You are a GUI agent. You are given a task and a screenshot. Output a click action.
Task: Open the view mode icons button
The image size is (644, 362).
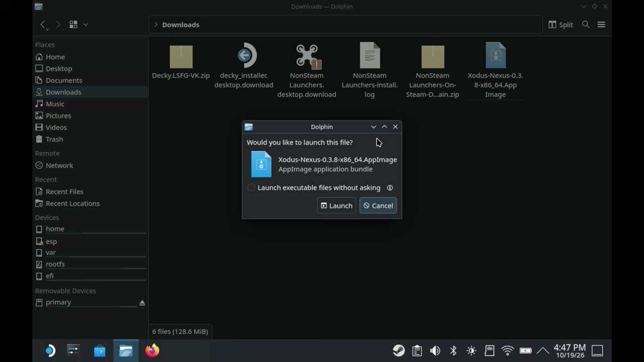click(x=73, y=25)
